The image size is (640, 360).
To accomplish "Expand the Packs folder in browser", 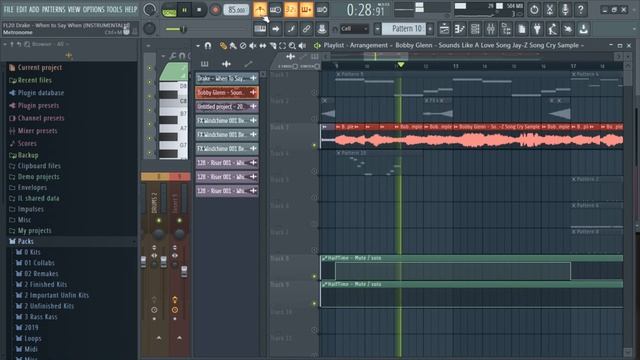I will tap(25, 242).
